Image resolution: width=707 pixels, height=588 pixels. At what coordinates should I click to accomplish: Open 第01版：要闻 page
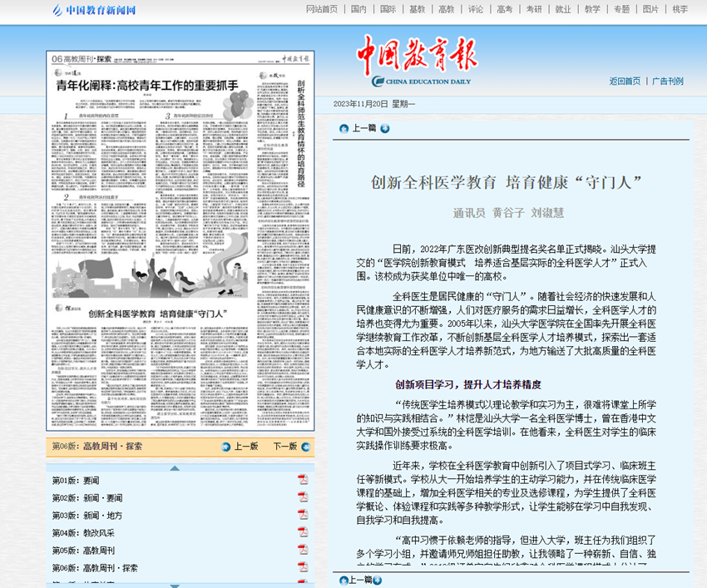76,481
